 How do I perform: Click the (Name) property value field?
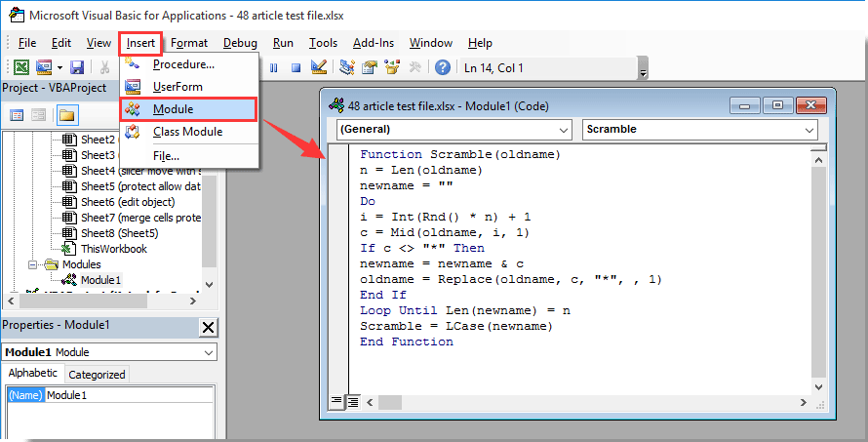[129, 395]
